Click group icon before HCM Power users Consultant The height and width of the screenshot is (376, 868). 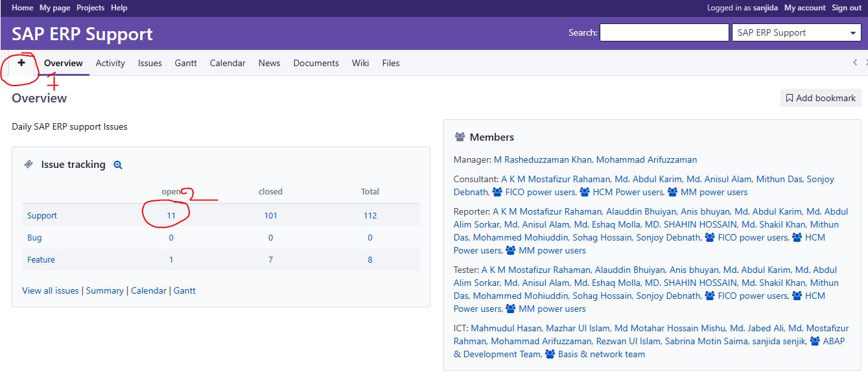[585, 193]
